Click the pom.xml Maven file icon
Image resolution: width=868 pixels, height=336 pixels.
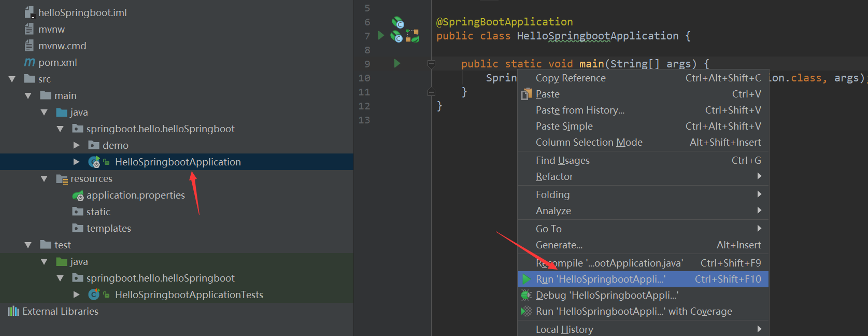point(30,62)
